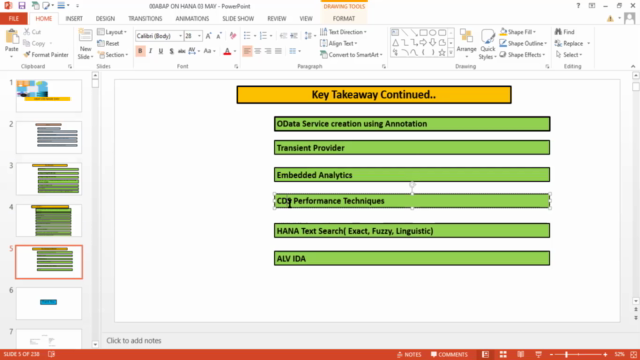
Task: Switch to the INSERT tab
Action: [74, 18]
